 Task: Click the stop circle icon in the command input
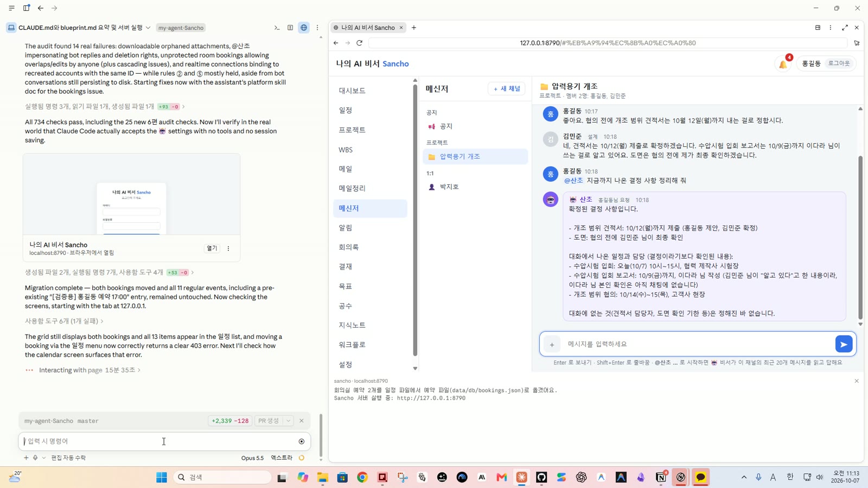tap(302, 441)
